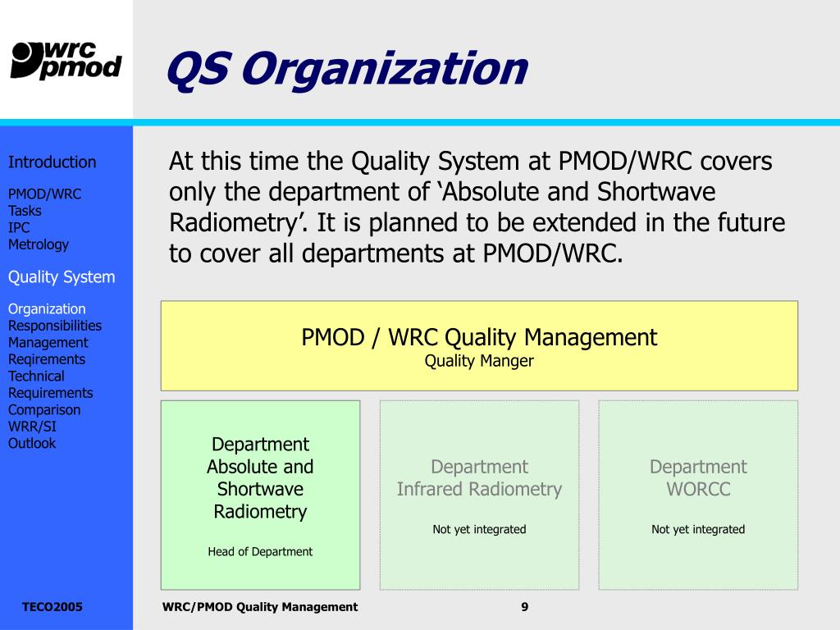Open Technical Requirements sidebar entry
This screenshot has height=630, width=840.
click(50, 385)
